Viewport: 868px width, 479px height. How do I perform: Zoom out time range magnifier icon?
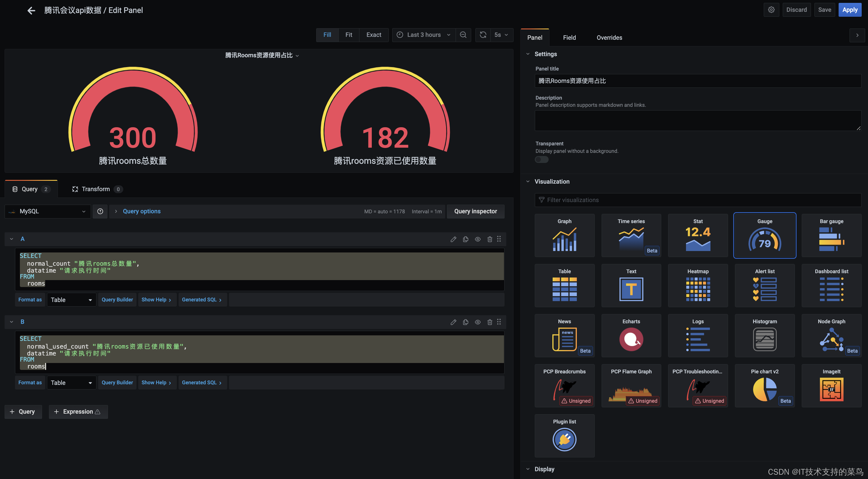(463, 35)
